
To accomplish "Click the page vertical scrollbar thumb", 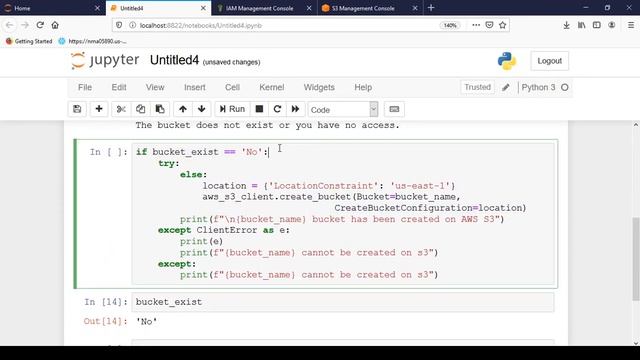I will pyautogui.click(x=636, y=259).
